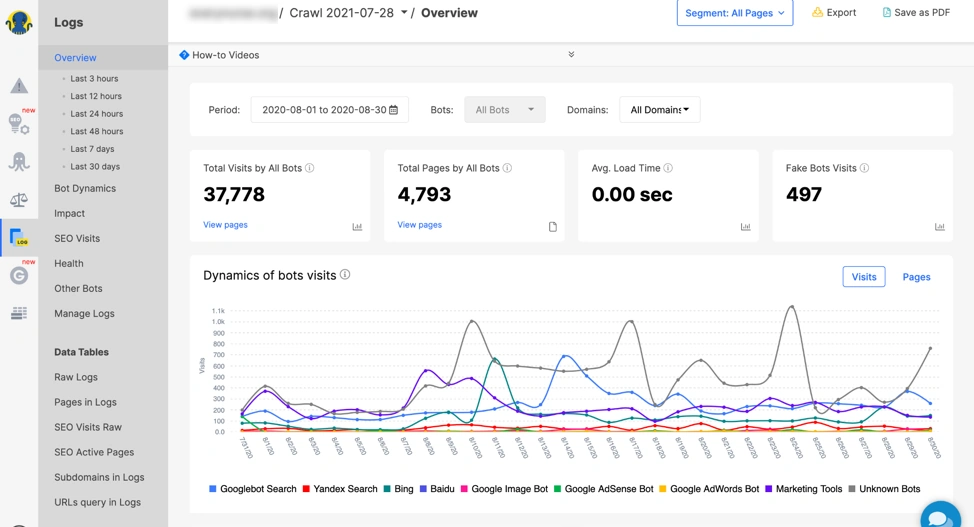
Task: Click the chart icon in Fake Bots Visits card
Action: [939, 227]
